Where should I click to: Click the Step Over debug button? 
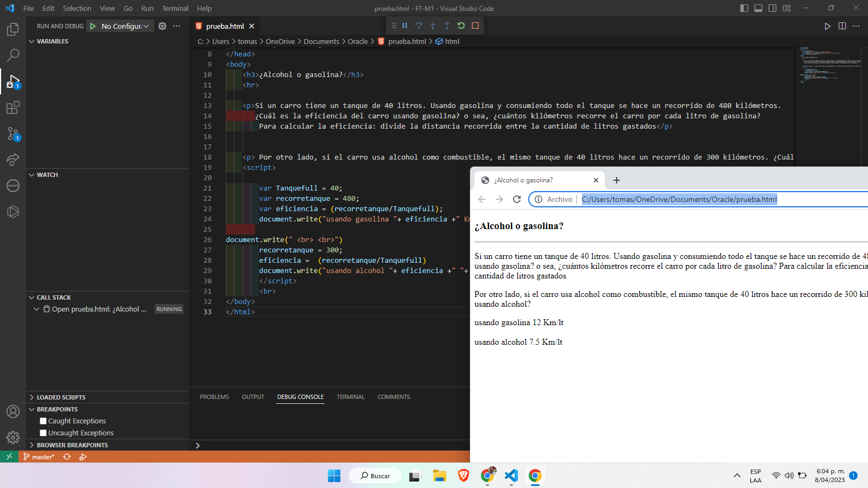click(419, 26)
